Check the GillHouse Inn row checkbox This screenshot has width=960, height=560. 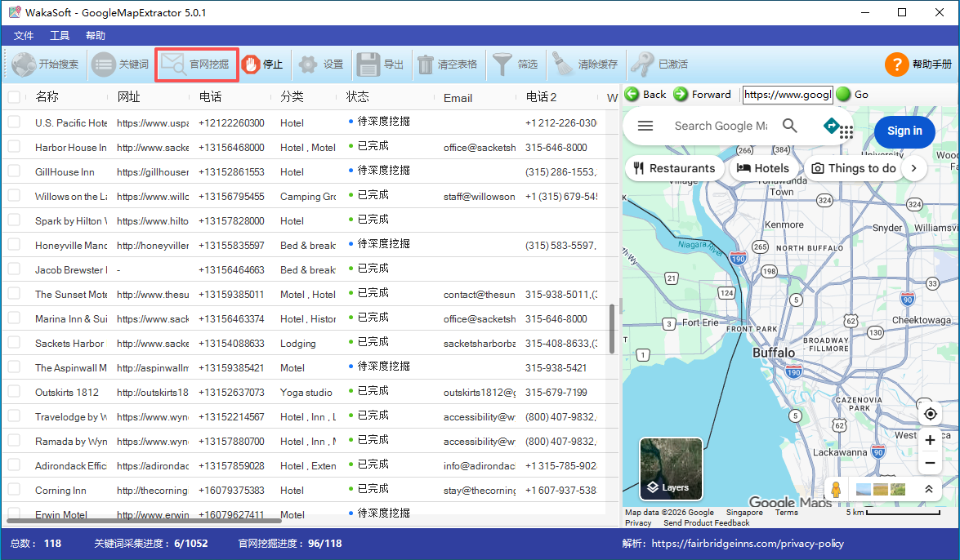coord(13,171)
